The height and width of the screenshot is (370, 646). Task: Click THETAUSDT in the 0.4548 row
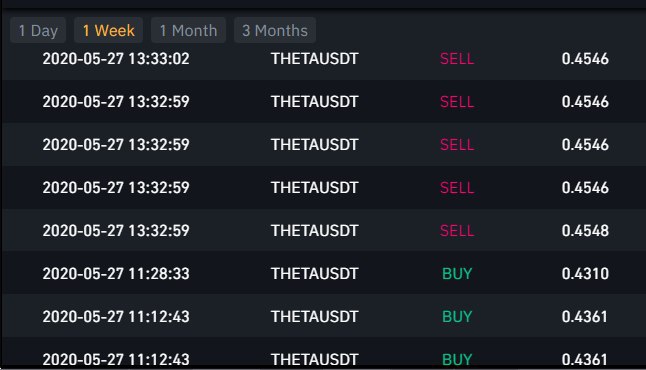tap(315, 231)
